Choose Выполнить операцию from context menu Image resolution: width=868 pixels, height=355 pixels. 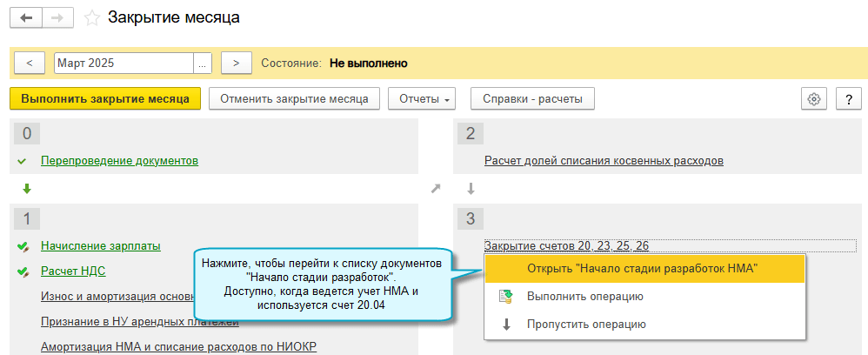[644, 297]
